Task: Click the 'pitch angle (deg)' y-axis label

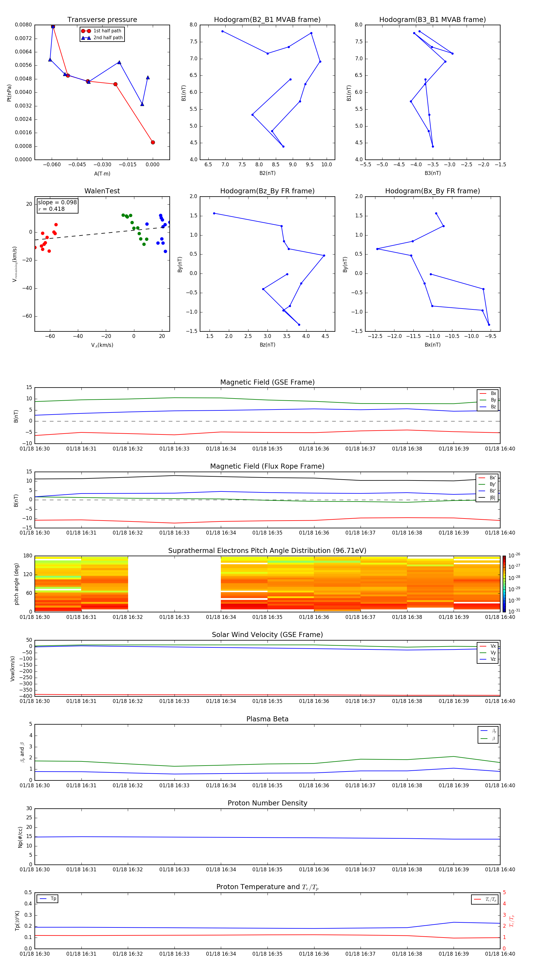Action: (x=16, y=584)
